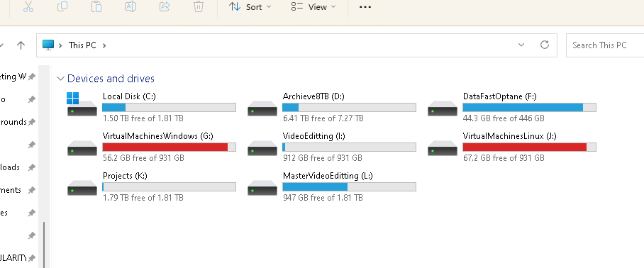
Task: Click the This PC monitor icon in address bar
Action: pyautogui.click(x=48, y=45)
